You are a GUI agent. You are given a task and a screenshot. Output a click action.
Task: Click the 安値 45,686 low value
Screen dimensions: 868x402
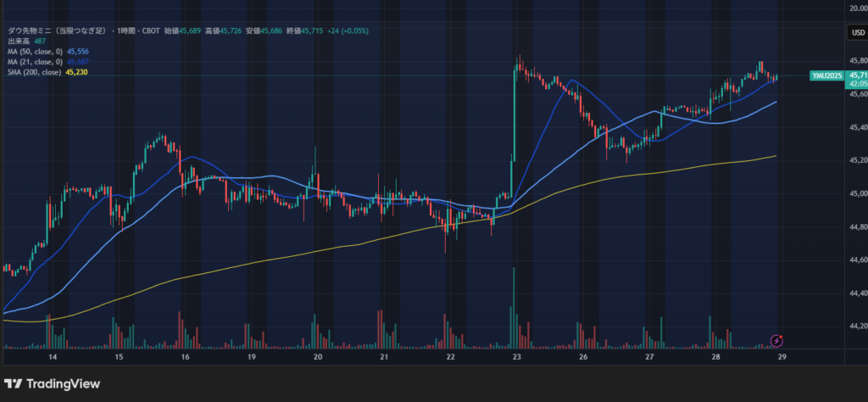click(264, 31)
